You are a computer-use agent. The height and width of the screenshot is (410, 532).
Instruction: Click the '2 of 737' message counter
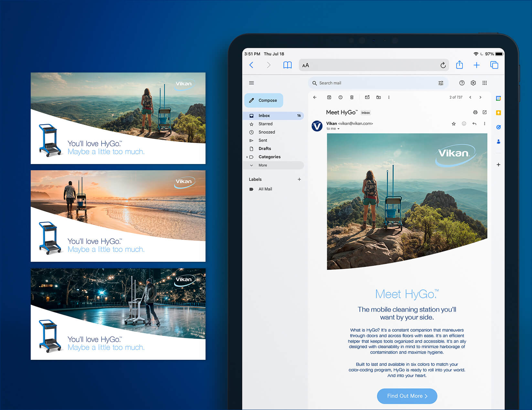pos(456,97)
